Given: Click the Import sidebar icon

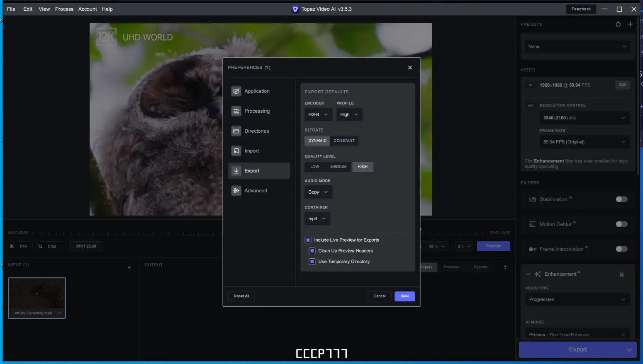Looking at the screenshot, I should pos(236,151).
